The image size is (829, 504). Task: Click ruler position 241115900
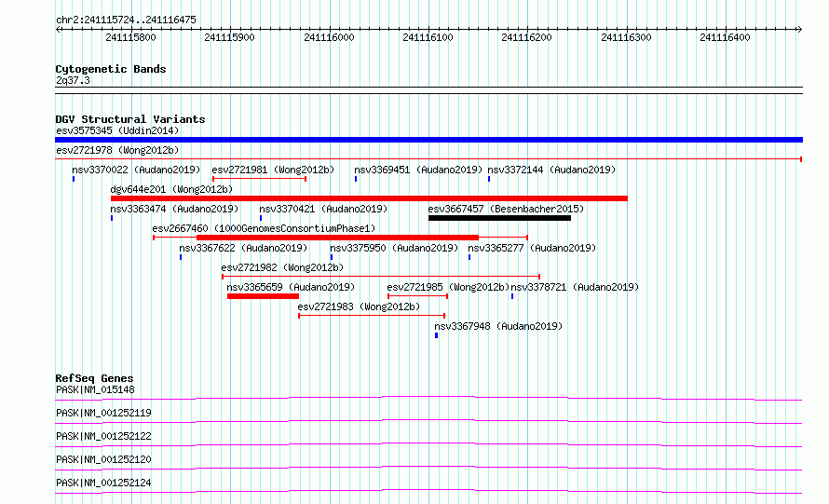(229, 37)
